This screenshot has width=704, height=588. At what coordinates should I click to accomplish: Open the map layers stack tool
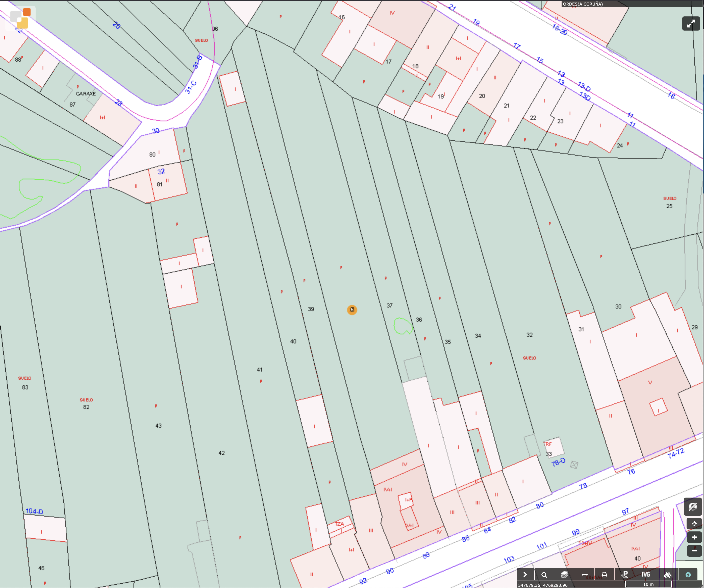(564, 575)
